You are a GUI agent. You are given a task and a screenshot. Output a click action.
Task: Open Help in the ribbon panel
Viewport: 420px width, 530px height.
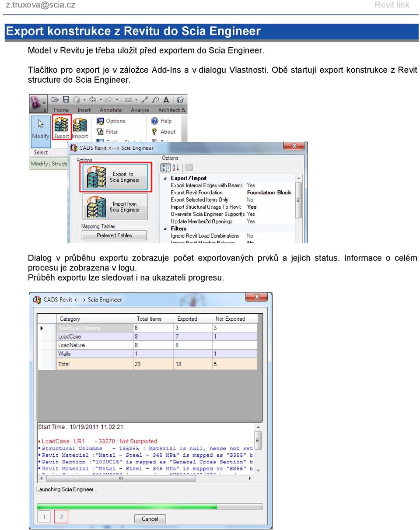(161, 121)
